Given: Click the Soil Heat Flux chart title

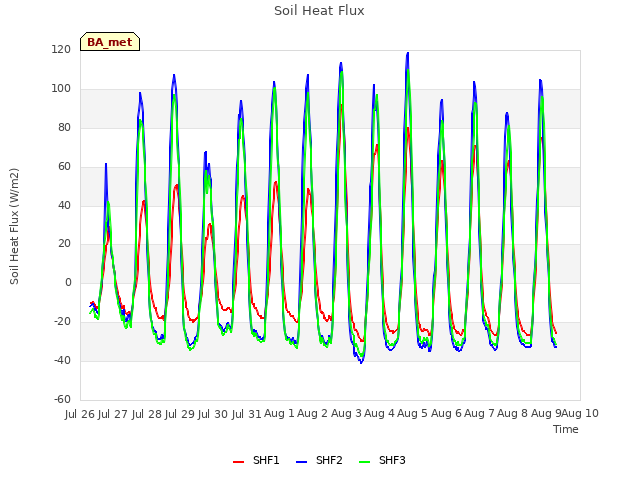Looking at the screenshot, I should [x=319, y=11].
